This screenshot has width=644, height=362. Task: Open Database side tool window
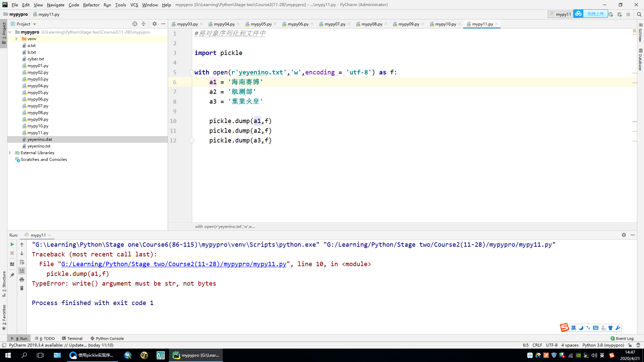pos(640,60)
